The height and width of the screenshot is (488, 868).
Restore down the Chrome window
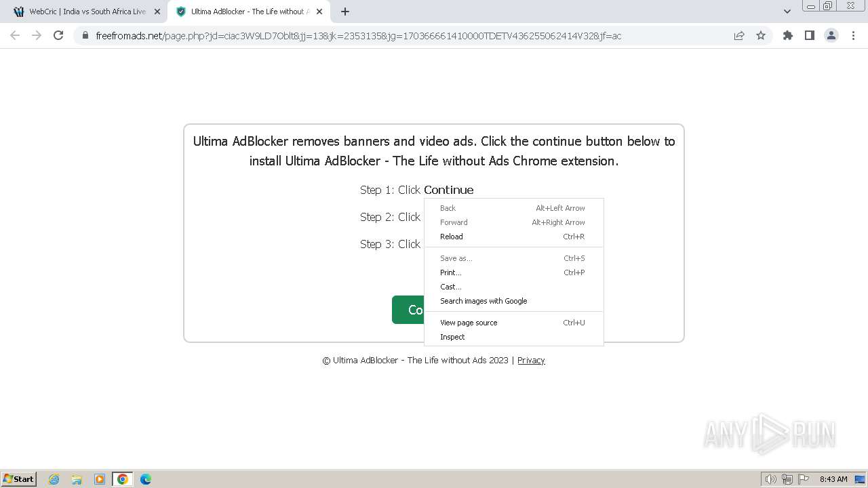(827, 6)
